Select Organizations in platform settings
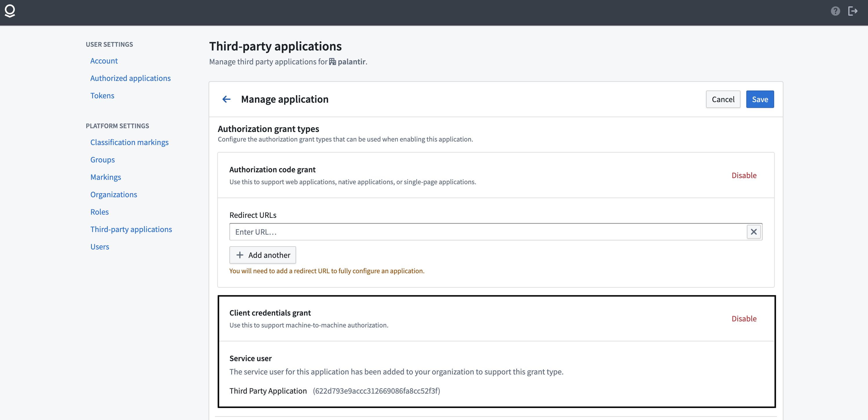This screenshot has width=868, height=420. (114, 195)
